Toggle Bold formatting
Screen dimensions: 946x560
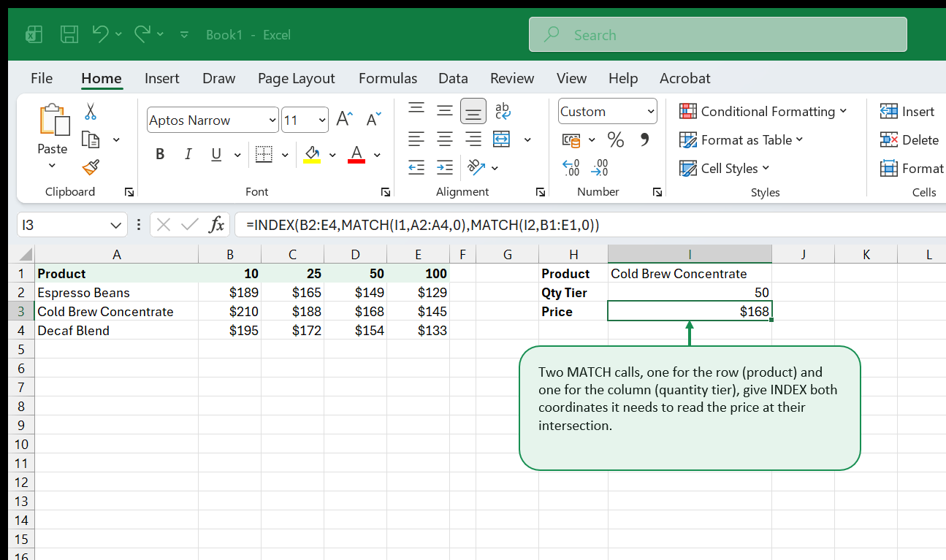pos(160,154)
